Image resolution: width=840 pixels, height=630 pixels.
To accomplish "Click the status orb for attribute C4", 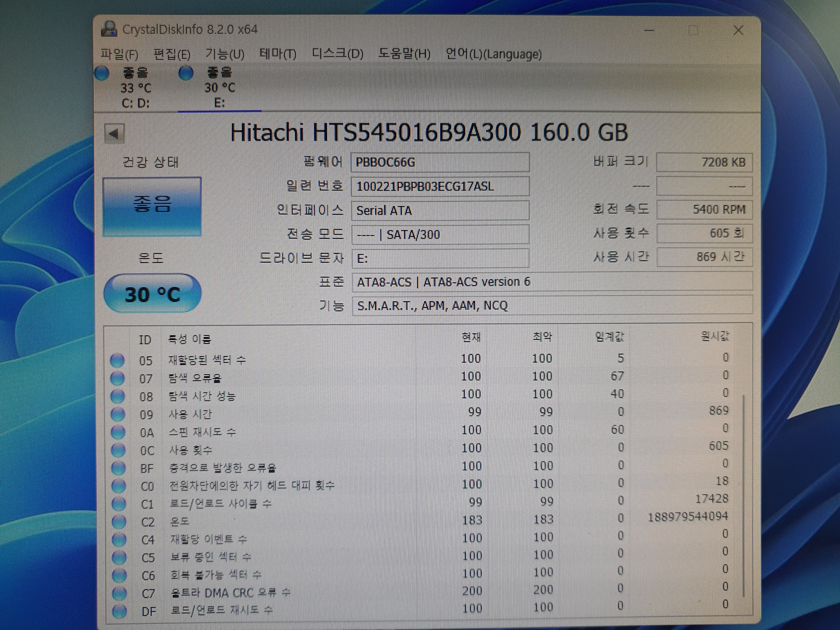I will coord(119,540).
